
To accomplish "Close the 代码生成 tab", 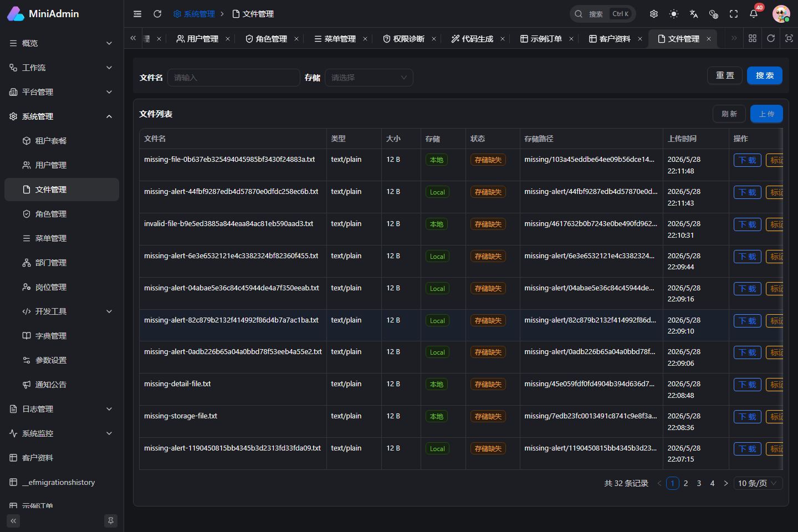I will (503, 39).
